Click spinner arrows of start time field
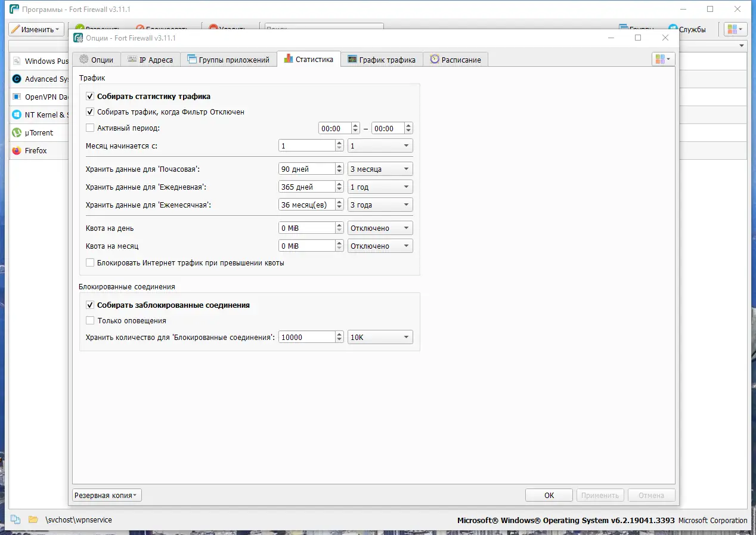The width and height of the screenshot is (756, 535). [x=356, y=128]
